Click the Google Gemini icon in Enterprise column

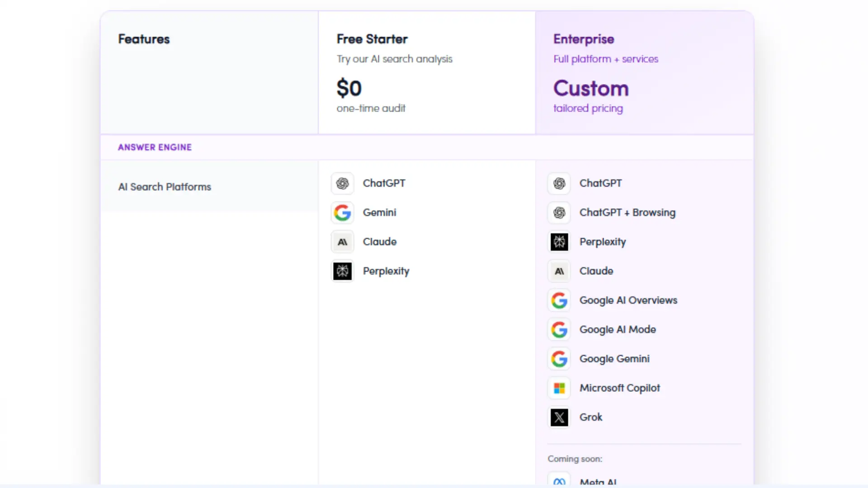pos(559,359)
